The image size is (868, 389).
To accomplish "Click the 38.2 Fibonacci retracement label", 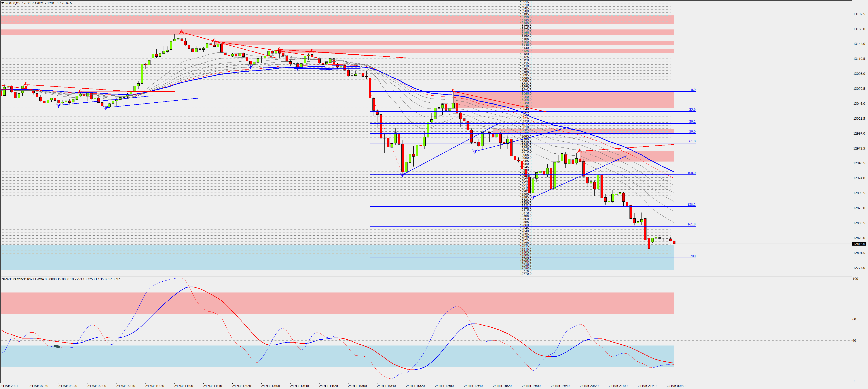I will pyautogui.click(x=692, y=121).
